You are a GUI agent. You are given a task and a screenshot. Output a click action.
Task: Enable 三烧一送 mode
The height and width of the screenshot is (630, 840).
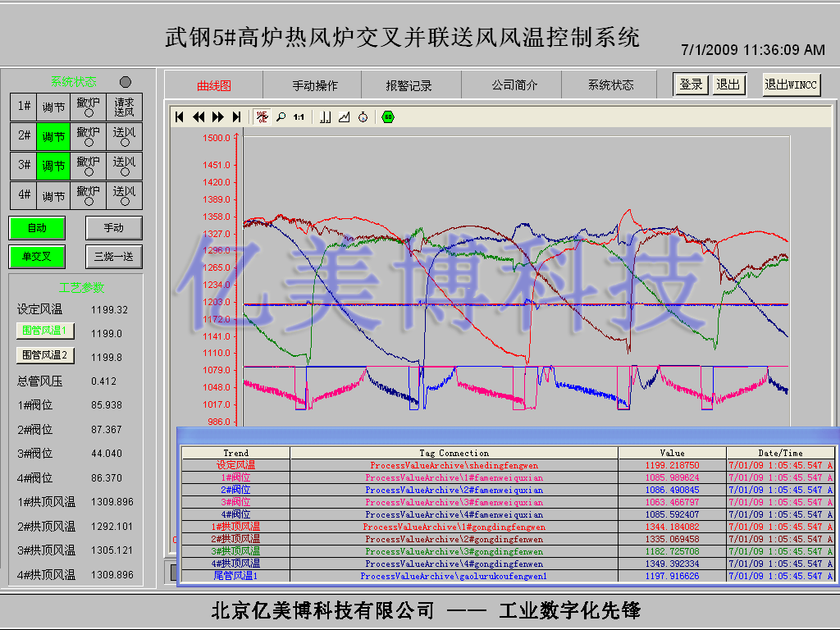point(114,257)
